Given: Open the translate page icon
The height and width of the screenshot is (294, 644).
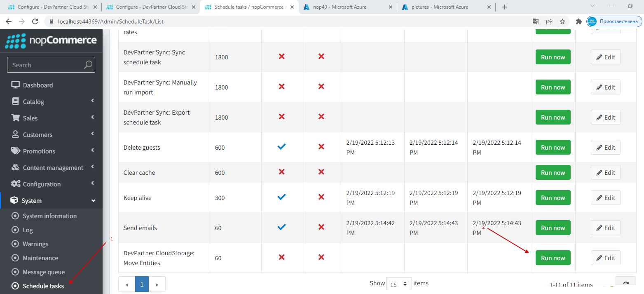Looking at the screenshot, I should 536,21.
